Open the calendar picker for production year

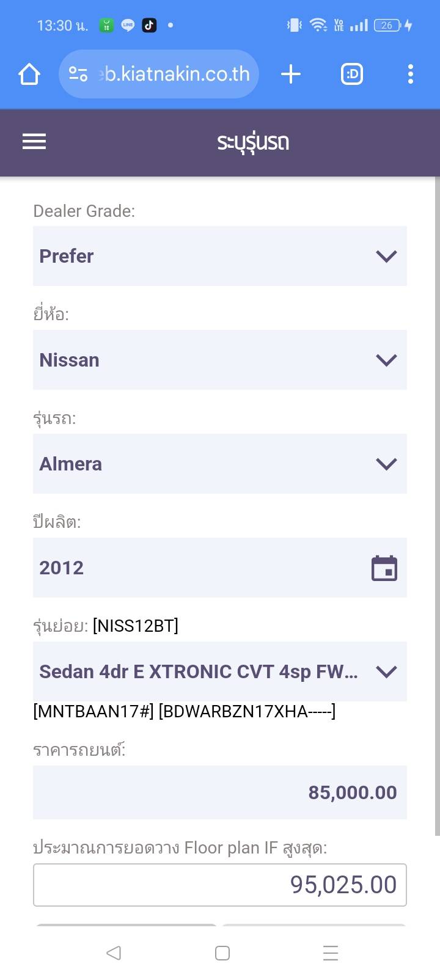(384, 568)
